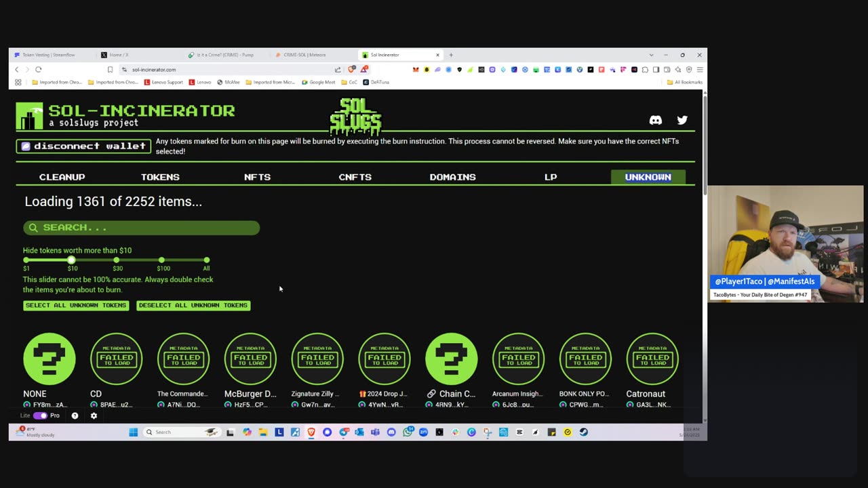Open the MetaMask fox extension icon
The height and width of the screenshot is (488, 868).
point(416,69)
